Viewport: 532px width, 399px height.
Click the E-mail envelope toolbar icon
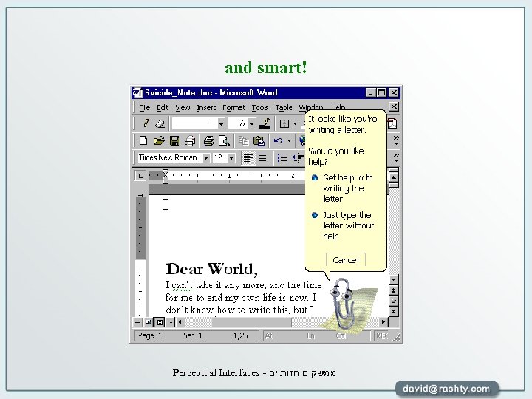click(x=190, y=141)
